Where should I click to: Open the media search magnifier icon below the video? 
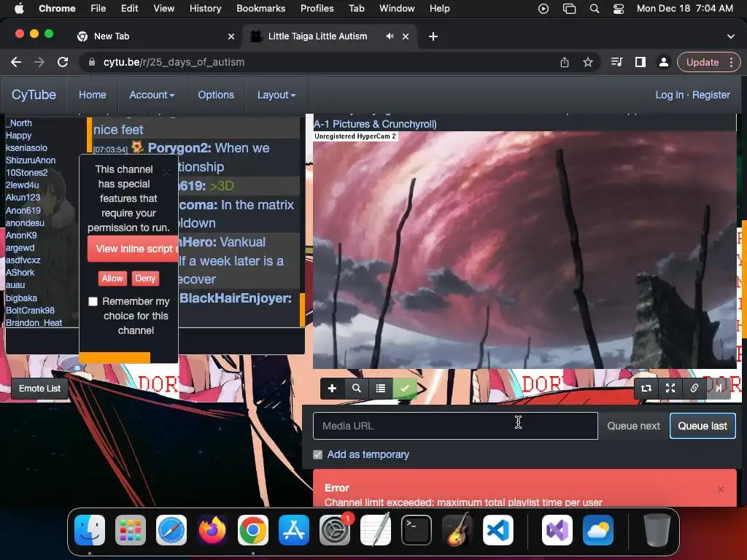point(356,389)
